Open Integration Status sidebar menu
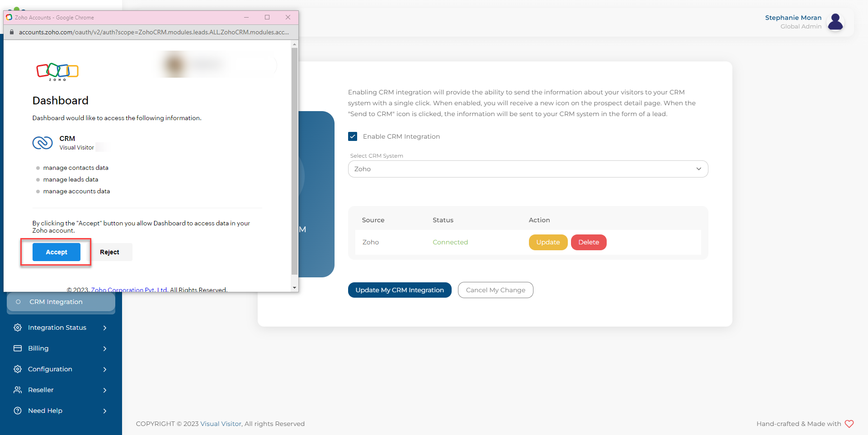Viewport: 868px width, 435px height. click(x=61, y=327)
